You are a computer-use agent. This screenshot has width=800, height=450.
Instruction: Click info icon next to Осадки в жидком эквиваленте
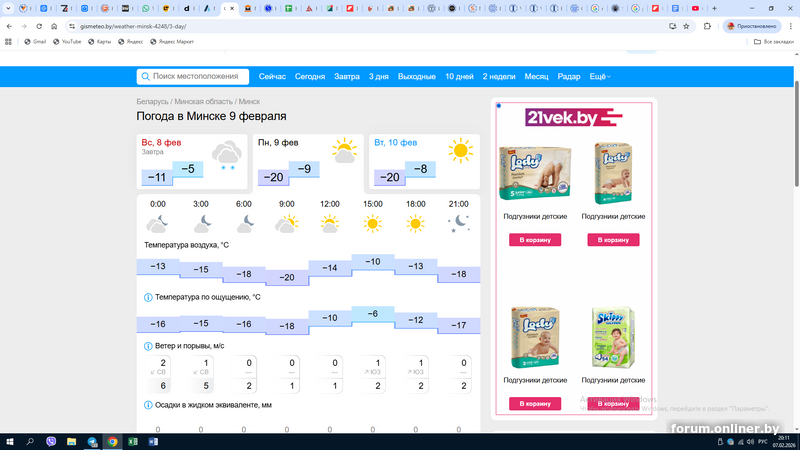pyautogui.click(x=148, y=405)
